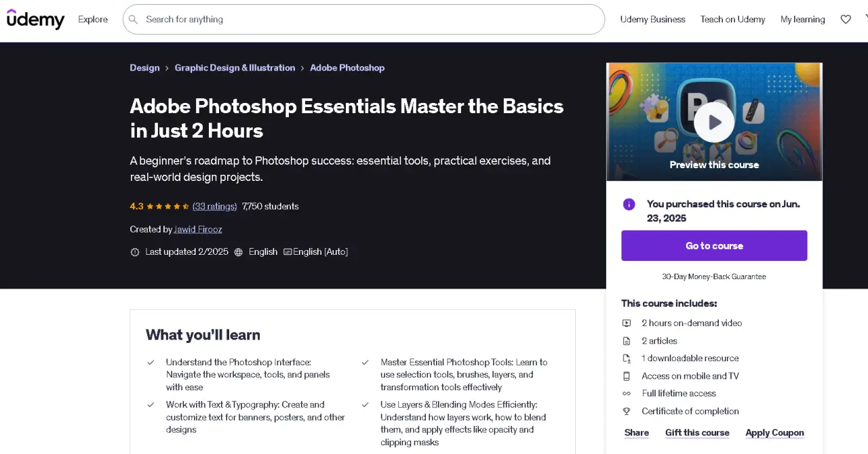Click the star rating icons
The width and height of the screenshot is (868, 454).
pos(167,207)
